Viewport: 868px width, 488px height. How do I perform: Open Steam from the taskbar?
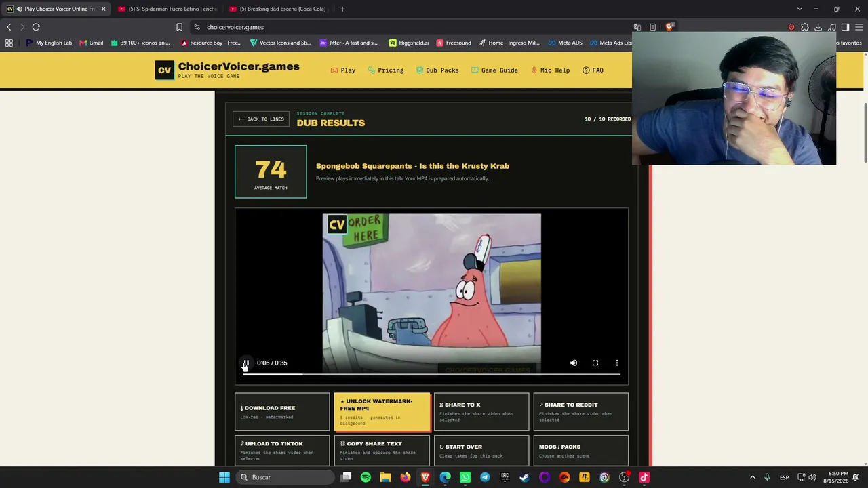524,477
